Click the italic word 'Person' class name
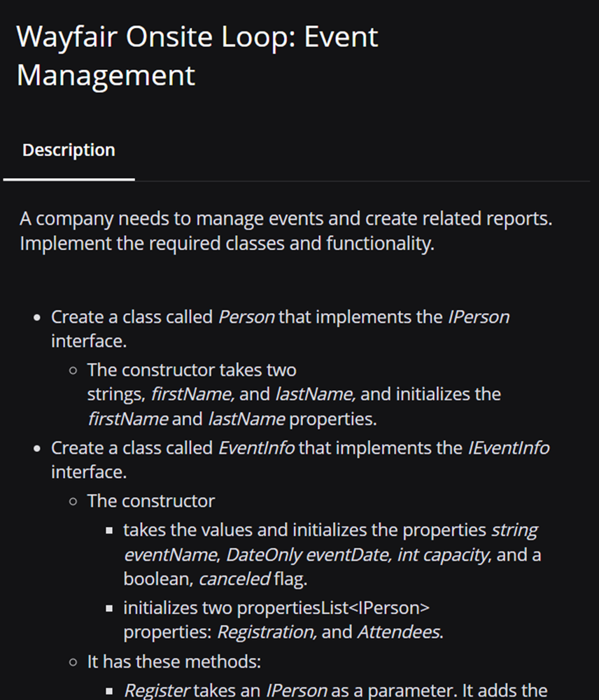This screenshot has width=599, height=700. coord(246,316)
